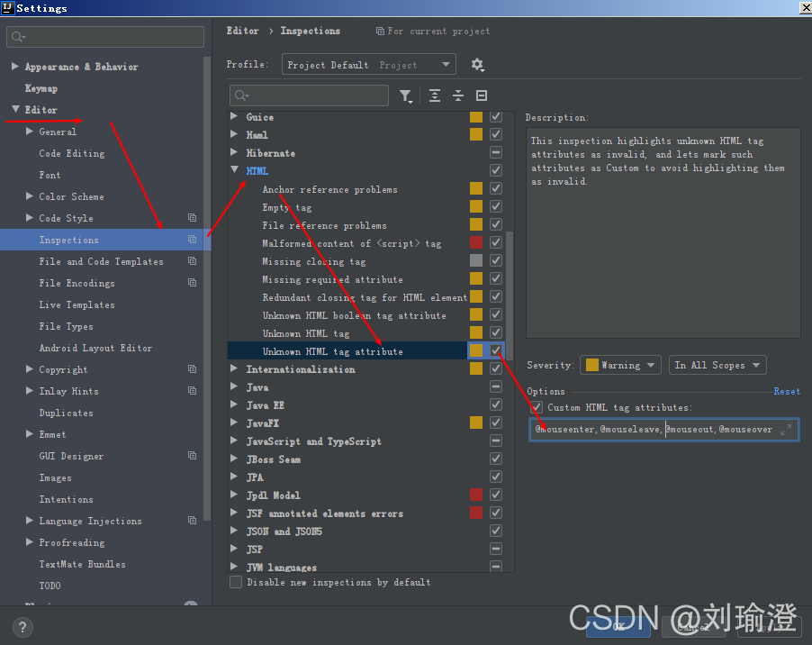This screenshot has height=645, width=812.
Task: Uncheck Missing closing tag checkbox
Action: point(496,260)
